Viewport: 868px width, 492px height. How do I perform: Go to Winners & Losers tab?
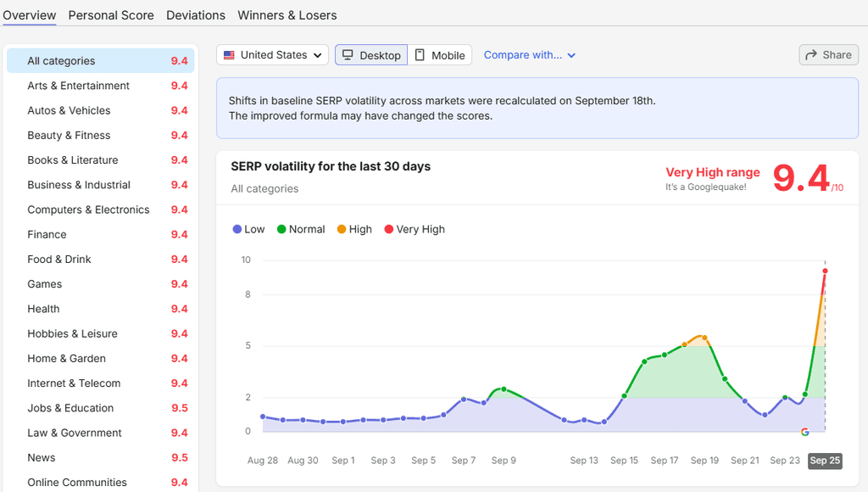coord(287,15)
